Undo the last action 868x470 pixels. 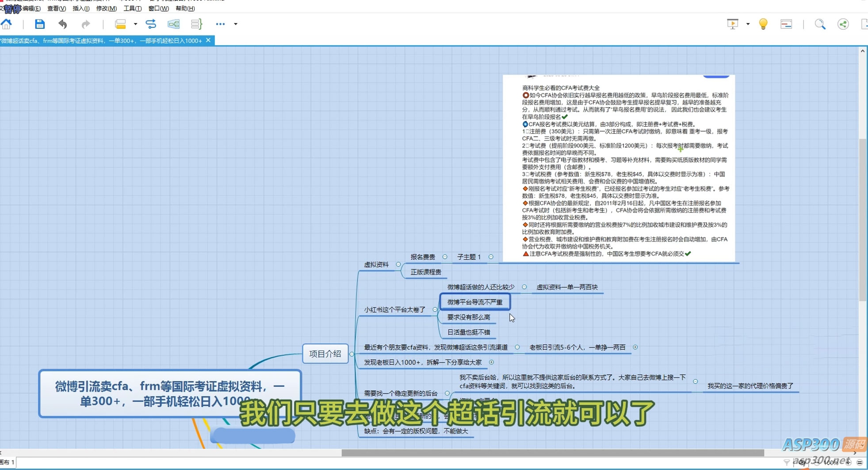[63, 24]
